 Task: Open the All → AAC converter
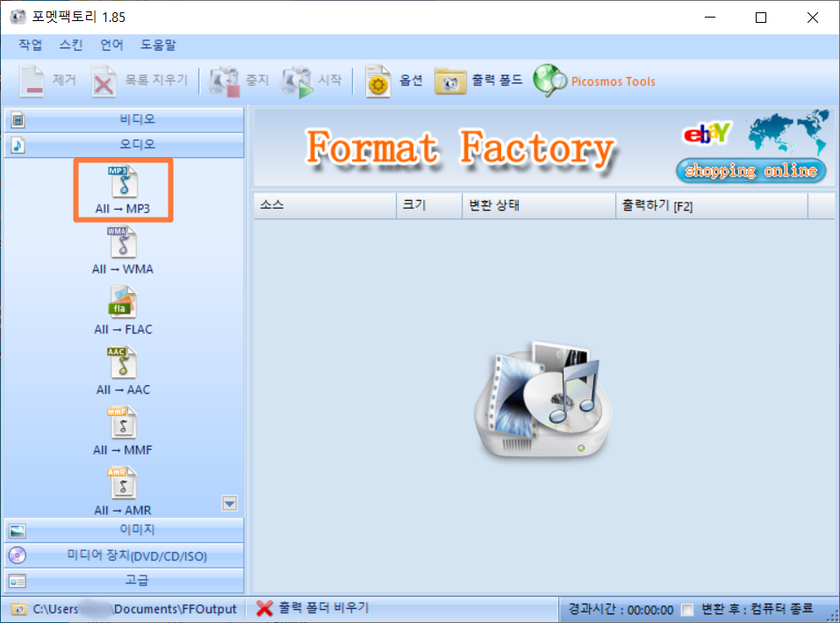tap(123, 363)
